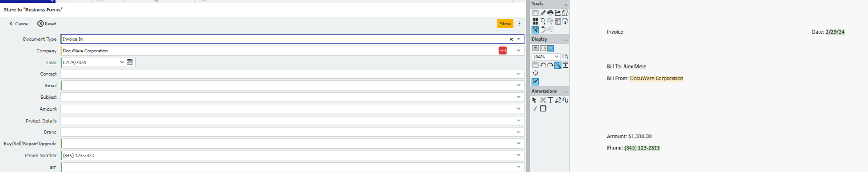Collapse the Display panel section
The width and height of the screenshot is (868, 172).
click(x=566, y=40)
